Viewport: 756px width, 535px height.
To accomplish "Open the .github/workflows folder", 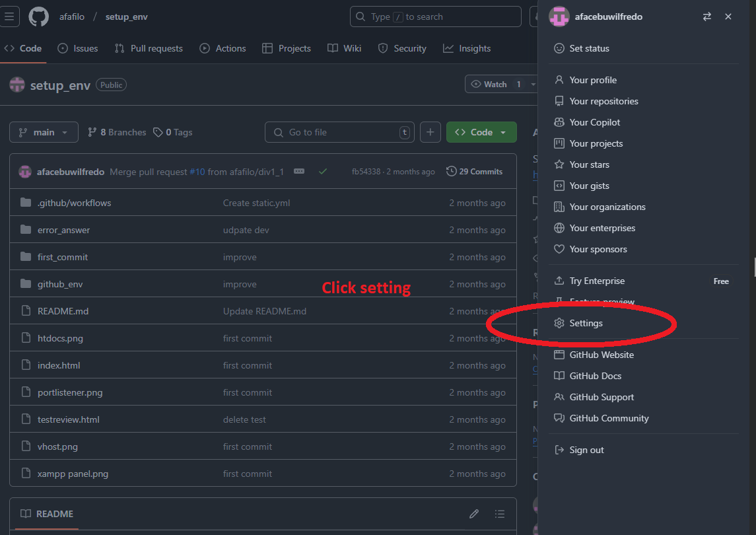I will pos(74,203).
